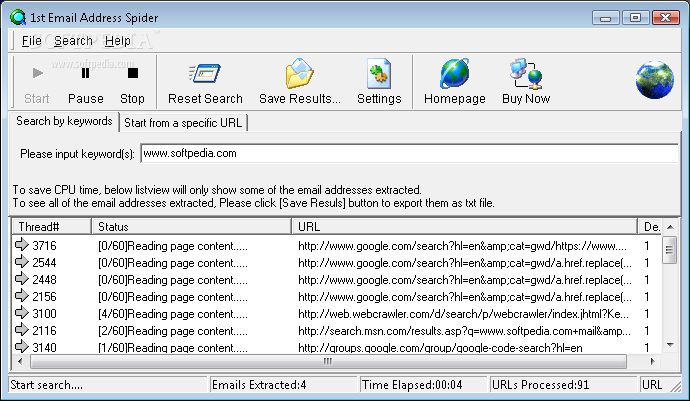Screen dimensions: 690x401
Task: Click the Start play icon
Action: (38, 73)
